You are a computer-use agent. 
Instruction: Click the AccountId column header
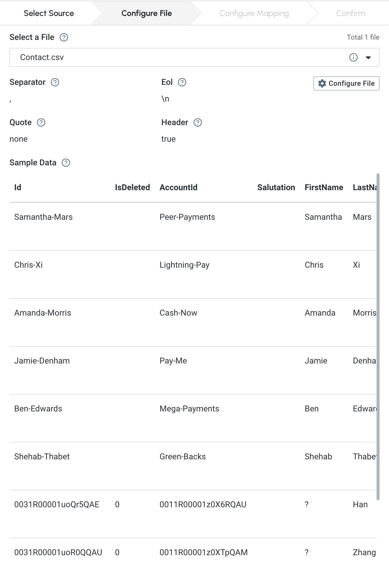point(179,188)
